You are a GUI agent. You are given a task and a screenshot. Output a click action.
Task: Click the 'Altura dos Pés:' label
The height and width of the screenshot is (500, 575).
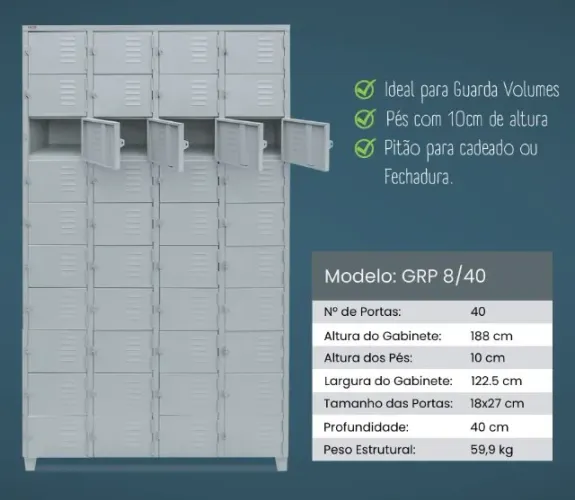[368, 358]
